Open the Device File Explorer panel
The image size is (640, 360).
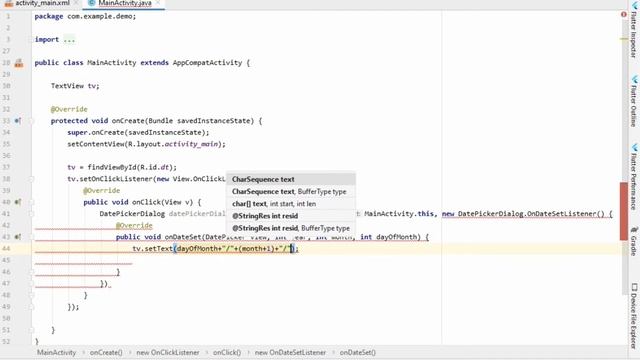click(634, 316)
